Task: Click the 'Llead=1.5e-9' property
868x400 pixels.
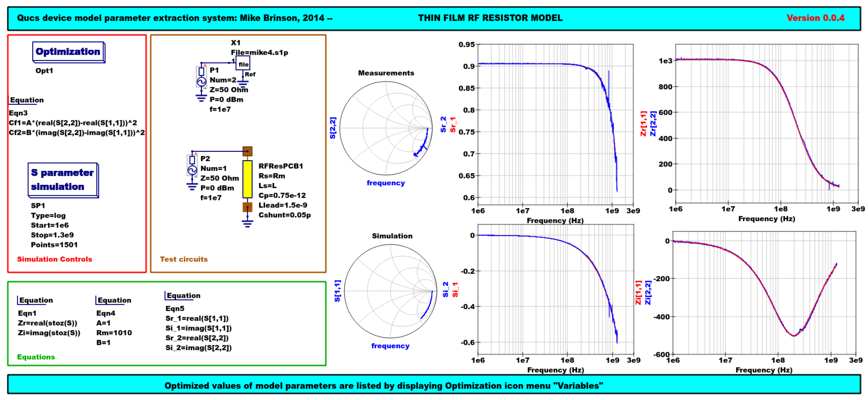Action: point(283,205)
